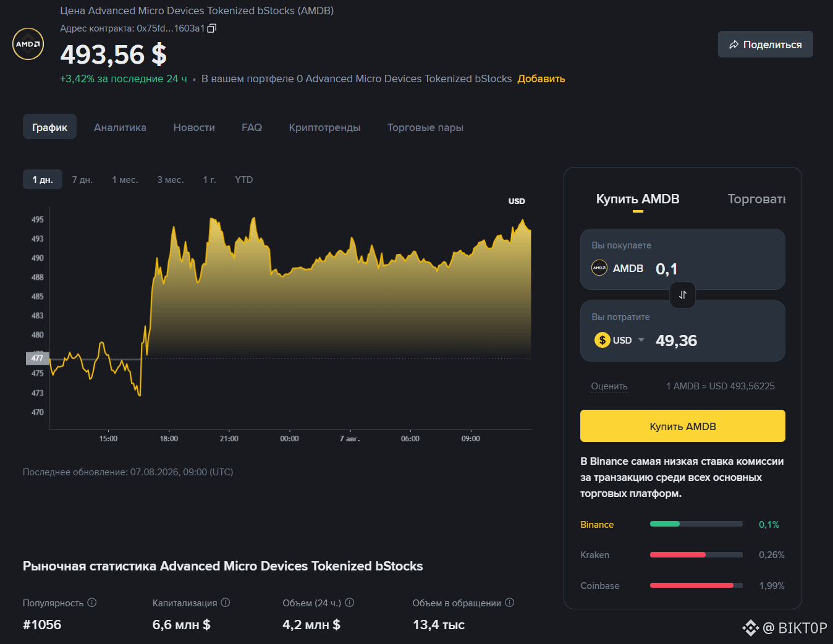
Task: Edit the AMDB amount field 0,1
Action: [x=667, y=269]
